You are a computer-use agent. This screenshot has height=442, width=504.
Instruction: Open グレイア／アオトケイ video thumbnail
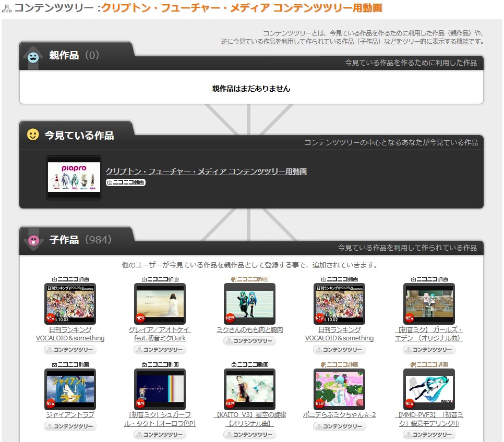160,303
